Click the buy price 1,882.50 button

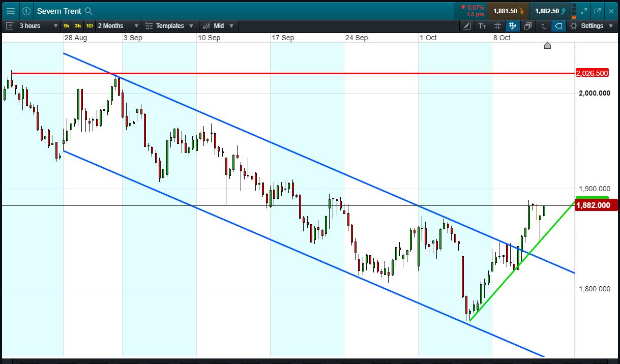(x=550, y=11)
